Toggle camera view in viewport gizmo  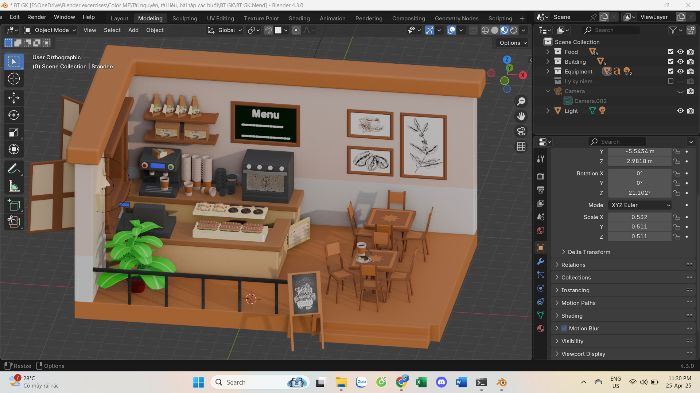point(521,131)
